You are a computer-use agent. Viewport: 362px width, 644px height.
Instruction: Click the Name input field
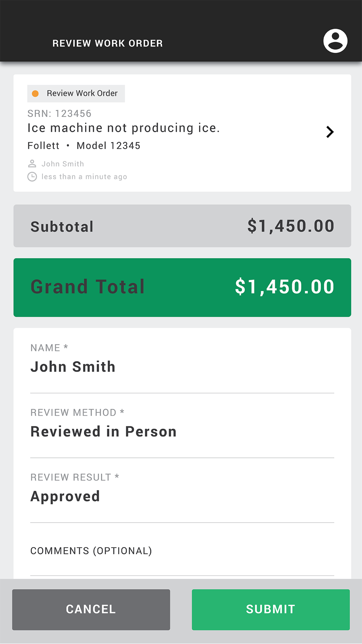(182, 367)
